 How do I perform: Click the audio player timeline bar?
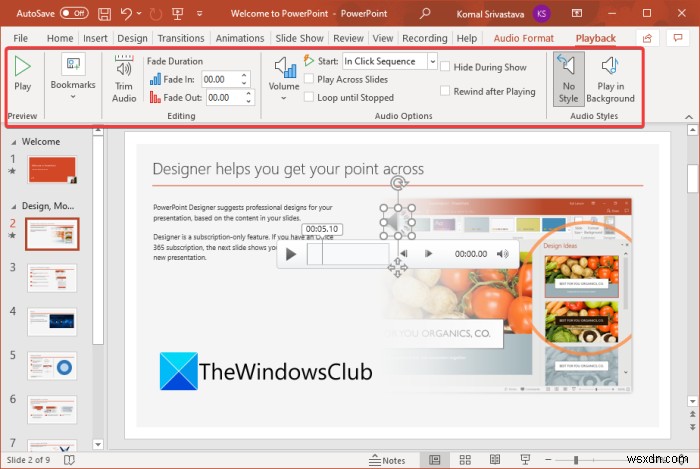coord(348,254)
